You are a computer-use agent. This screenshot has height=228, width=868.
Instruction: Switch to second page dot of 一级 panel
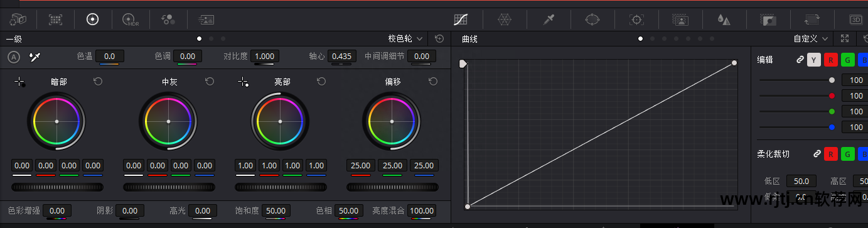point(212,38)
